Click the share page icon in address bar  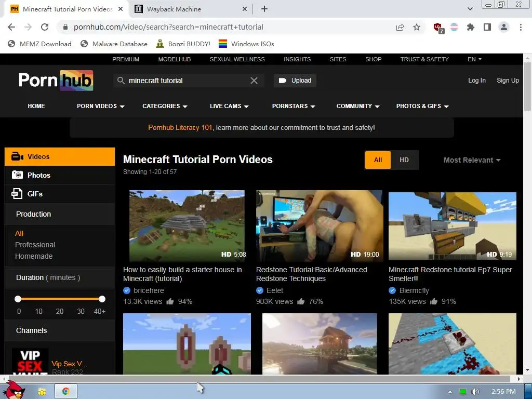click(400, 27)
